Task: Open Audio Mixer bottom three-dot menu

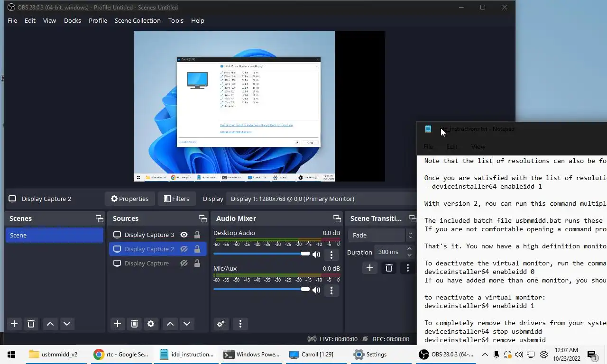Action: 240,324
